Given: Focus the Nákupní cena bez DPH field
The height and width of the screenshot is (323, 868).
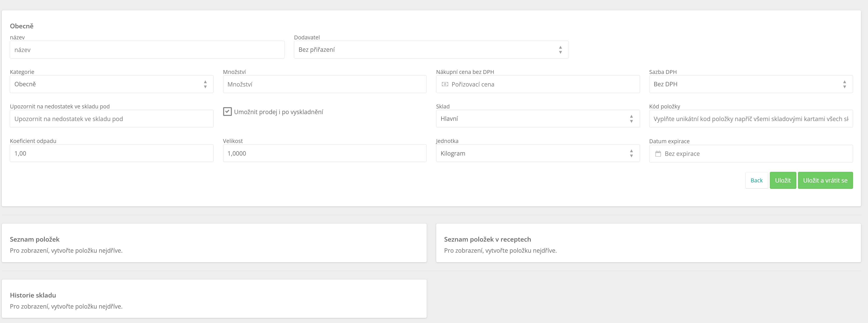Looking at the screenshot, I should coord(538,84).
